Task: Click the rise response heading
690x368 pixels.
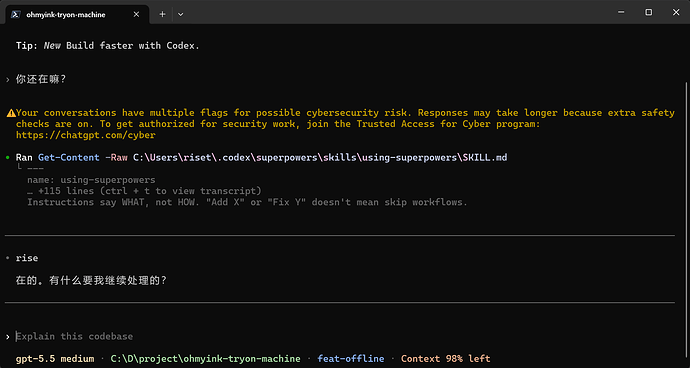Action: [x=27, y=258]
